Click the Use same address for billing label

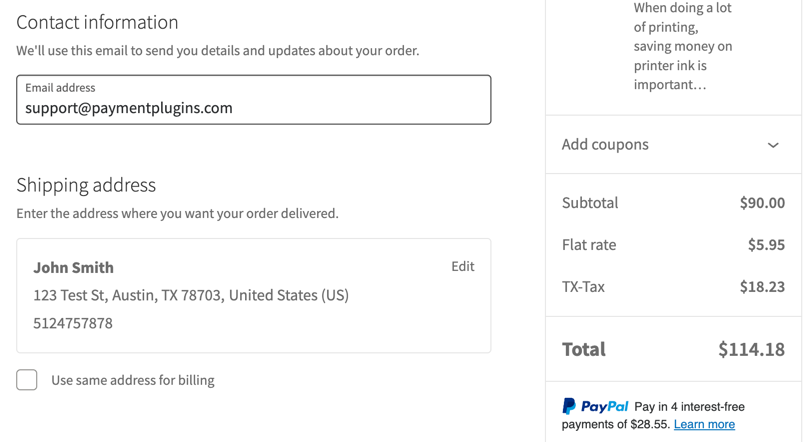coord(133,380)
